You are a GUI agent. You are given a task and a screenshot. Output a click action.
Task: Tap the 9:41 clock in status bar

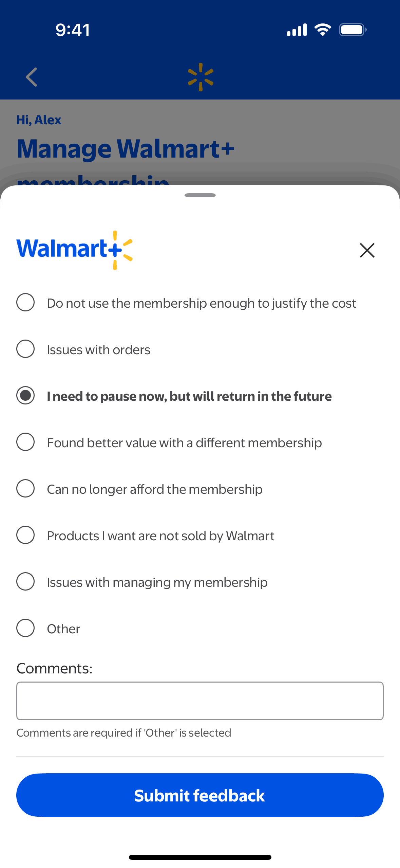[73, 30]
